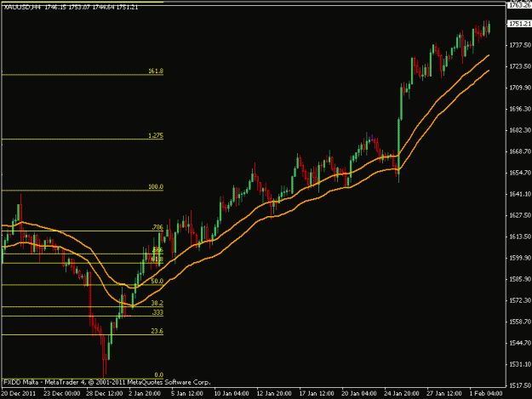This screenshot has height=399, width=532.
Task: Click price axis value 1531.10
Action: pyautogui.click(x=520, y=364)
